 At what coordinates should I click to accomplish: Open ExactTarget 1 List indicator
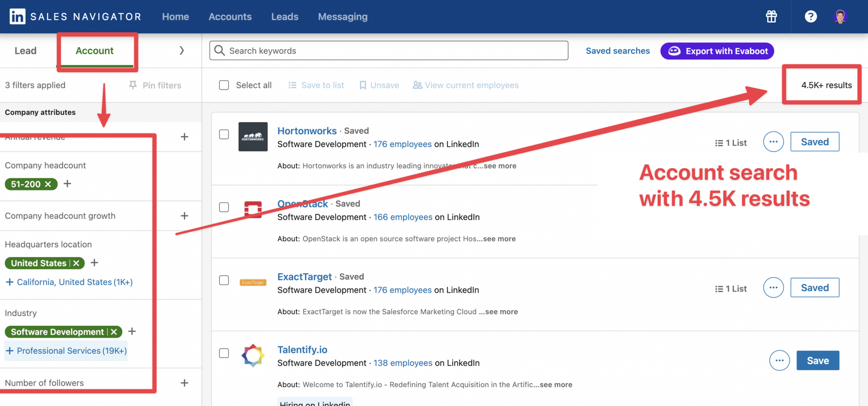tap(731, 289)
